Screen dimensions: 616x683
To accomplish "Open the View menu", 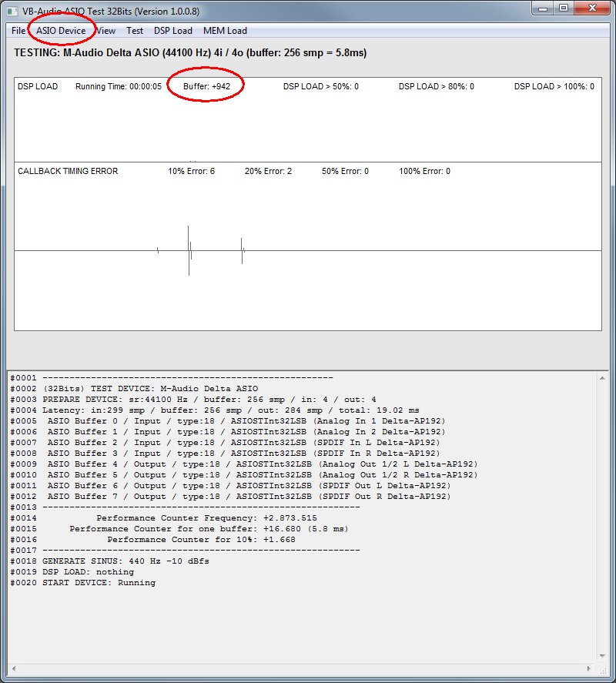I will pos(105,31).
